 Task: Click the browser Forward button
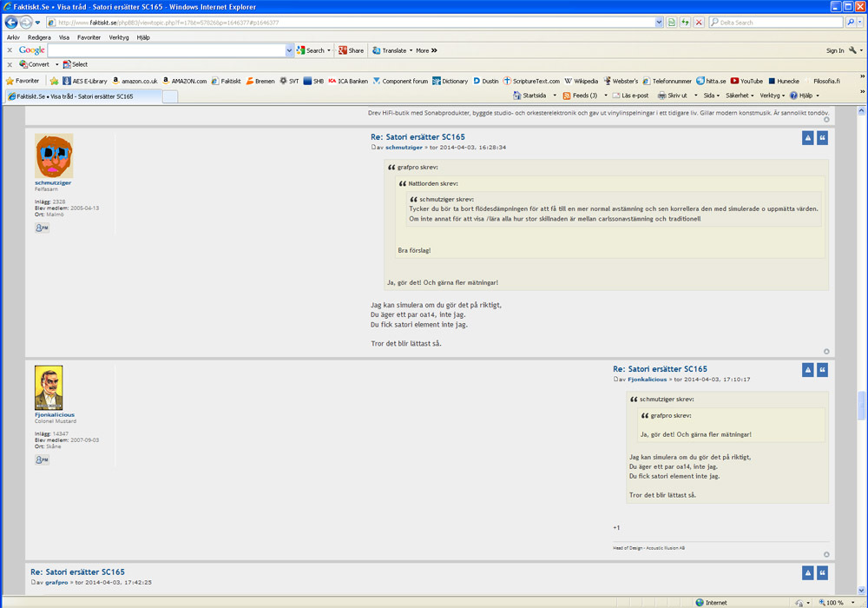click(x=26, y=23)
